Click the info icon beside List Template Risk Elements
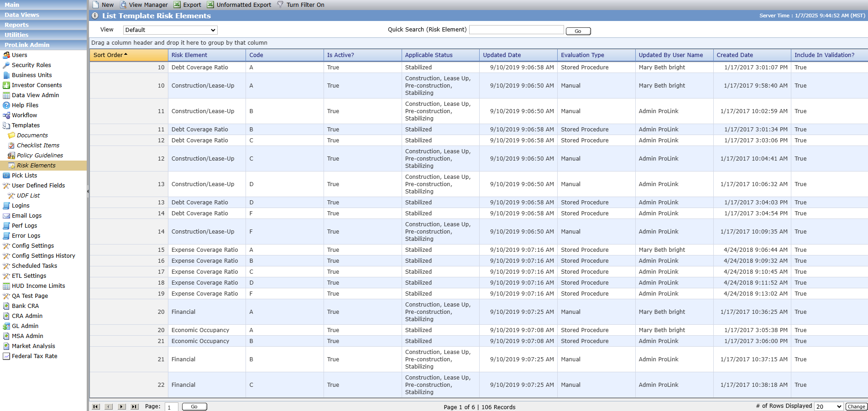 (95, 16)
